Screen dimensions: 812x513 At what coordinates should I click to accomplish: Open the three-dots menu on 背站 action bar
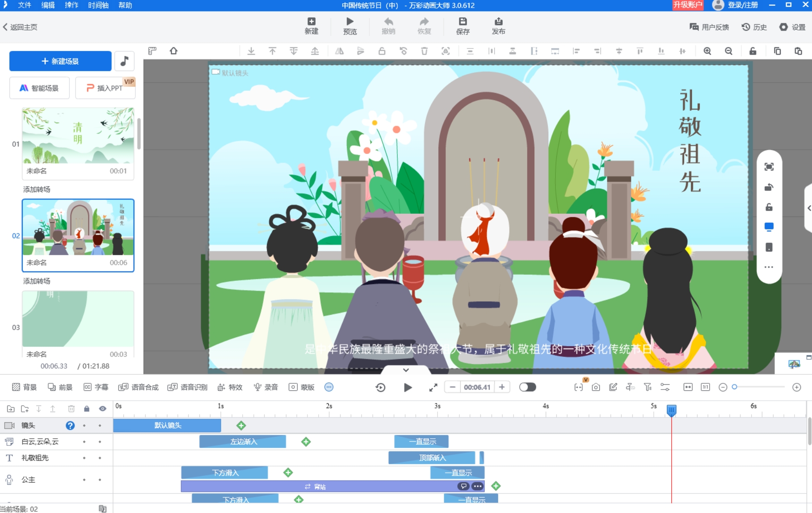click(477, 486)
